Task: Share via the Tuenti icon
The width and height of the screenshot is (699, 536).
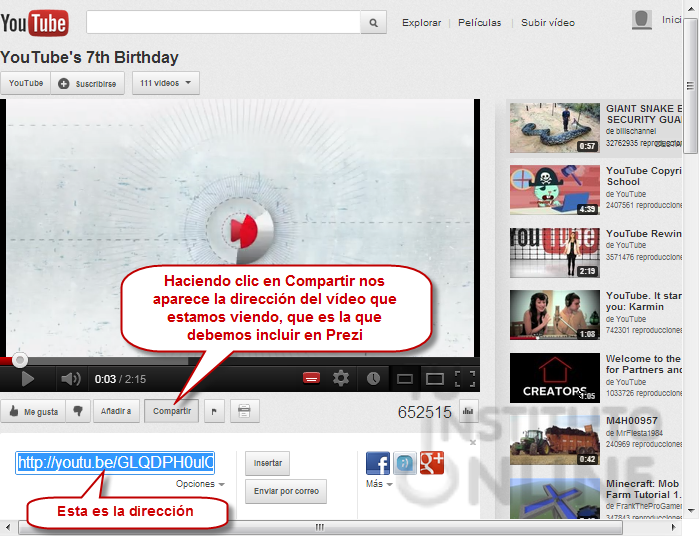Action: [404, 463]
